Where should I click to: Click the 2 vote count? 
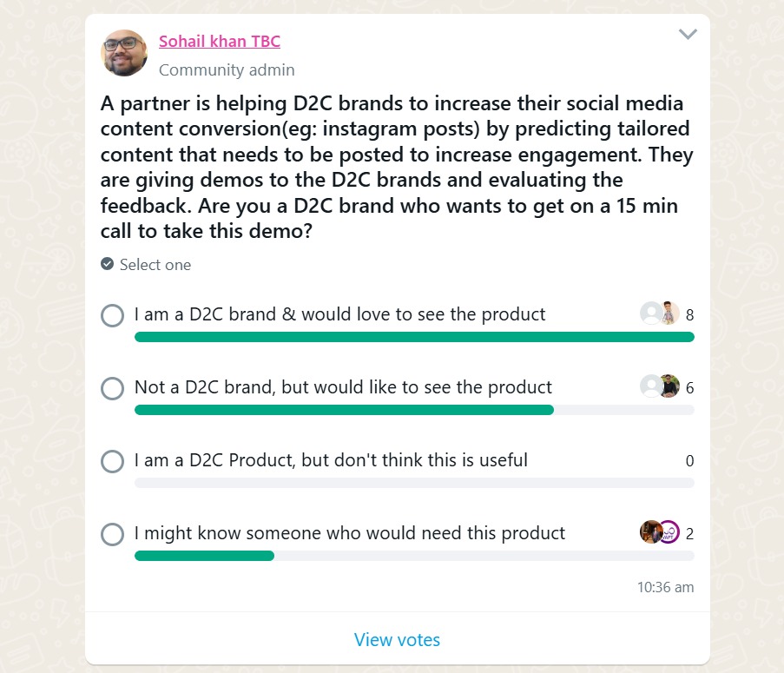(x=689, y=534)
